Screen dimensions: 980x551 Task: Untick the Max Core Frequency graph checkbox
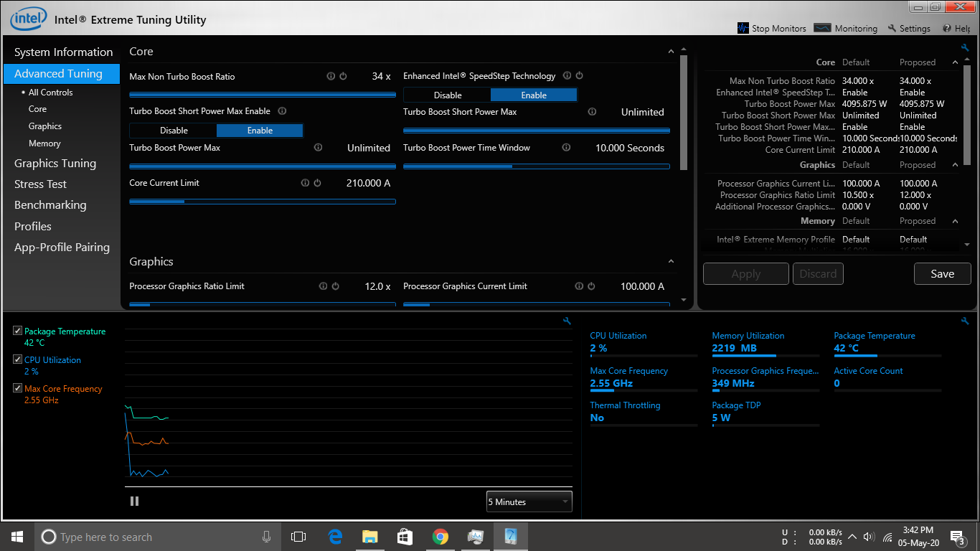tap(18, 388)
